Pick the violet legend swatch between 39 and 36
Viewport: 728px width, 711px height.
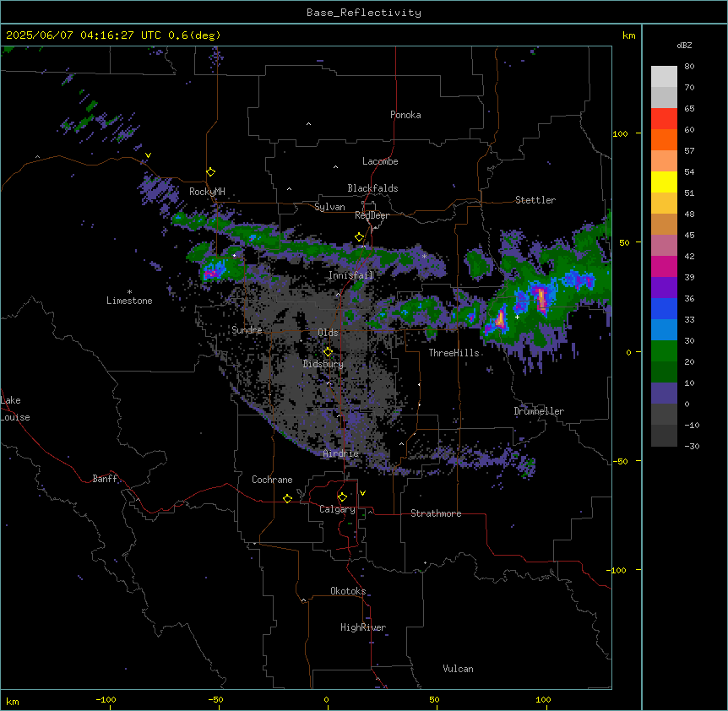click(664, 288)
